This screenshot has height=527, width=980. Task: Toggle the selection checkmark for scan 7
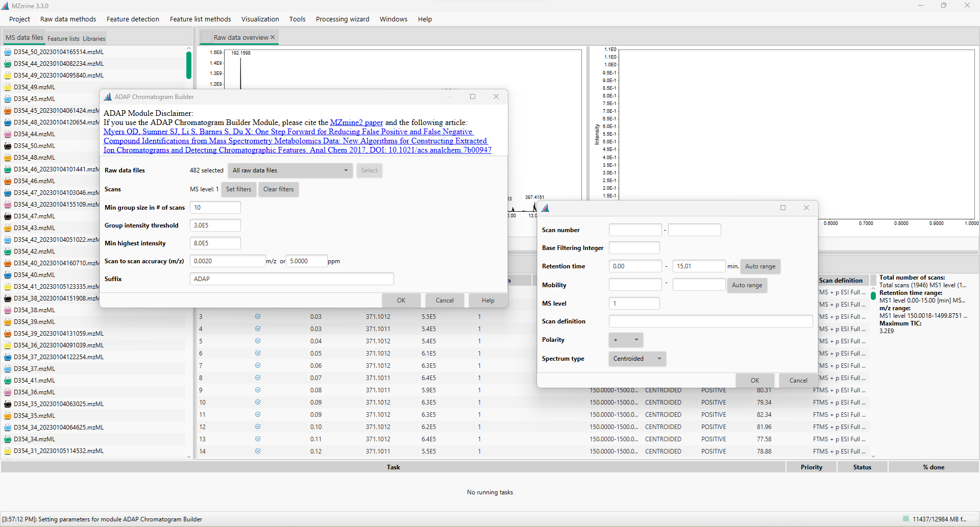pyautogui.click(x=258, y=365)
